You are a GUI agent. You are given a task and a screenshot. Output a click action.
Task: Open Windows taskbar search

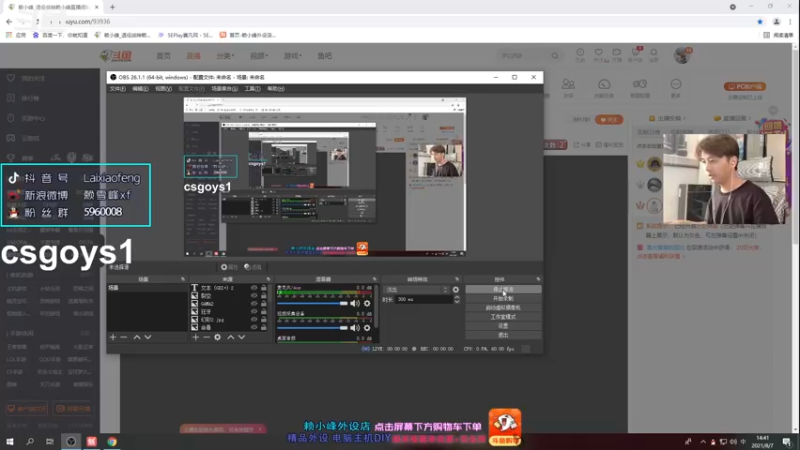(30, 442)
